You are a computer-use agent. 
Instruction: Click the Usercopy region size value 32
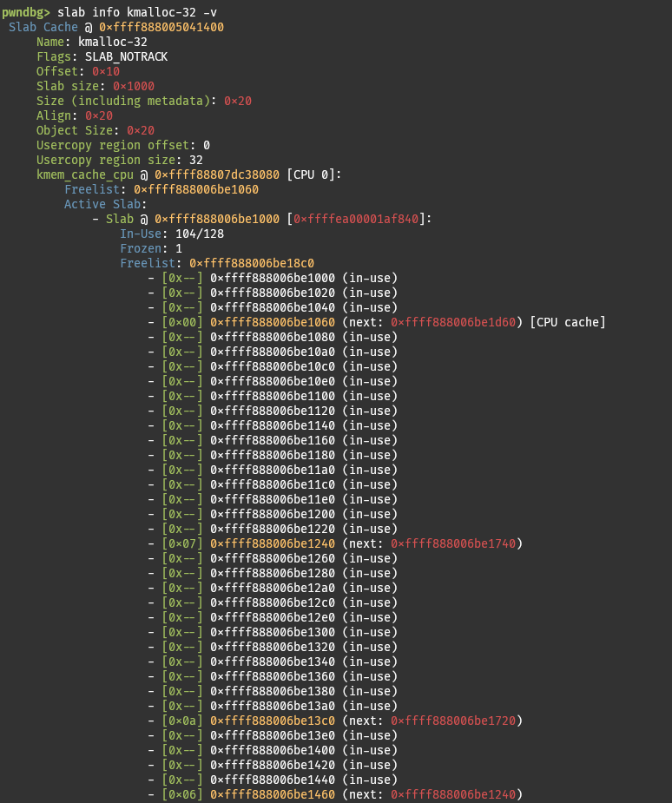click(195, 160)
